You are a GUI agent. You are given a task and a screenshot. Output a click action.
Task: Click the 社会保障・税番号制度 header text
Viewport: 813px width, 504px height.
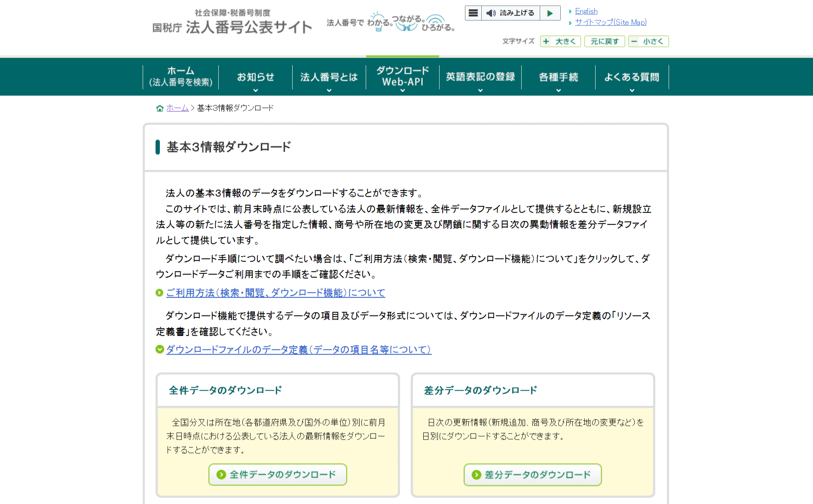232,13
